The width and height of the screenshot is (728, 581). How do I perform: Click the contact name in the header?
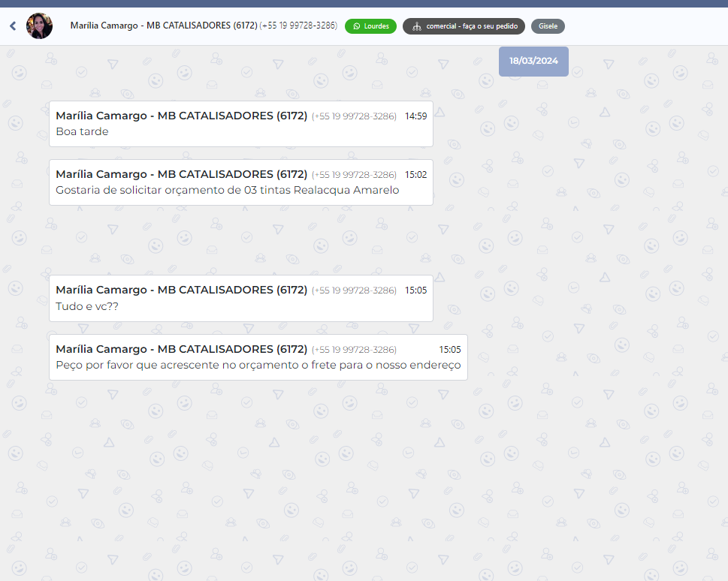(x=163, y=26)
